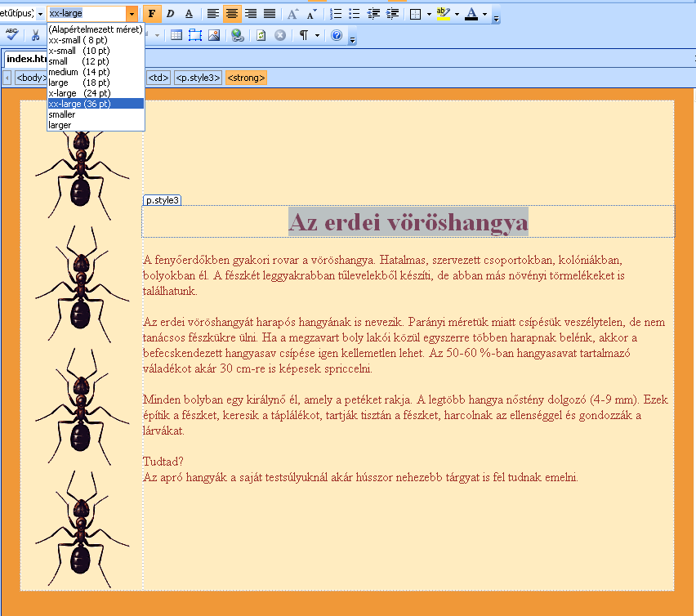Toggle show formatting marks pilcrow
This screenshot has height=616, width=696.
coord(304,35)
